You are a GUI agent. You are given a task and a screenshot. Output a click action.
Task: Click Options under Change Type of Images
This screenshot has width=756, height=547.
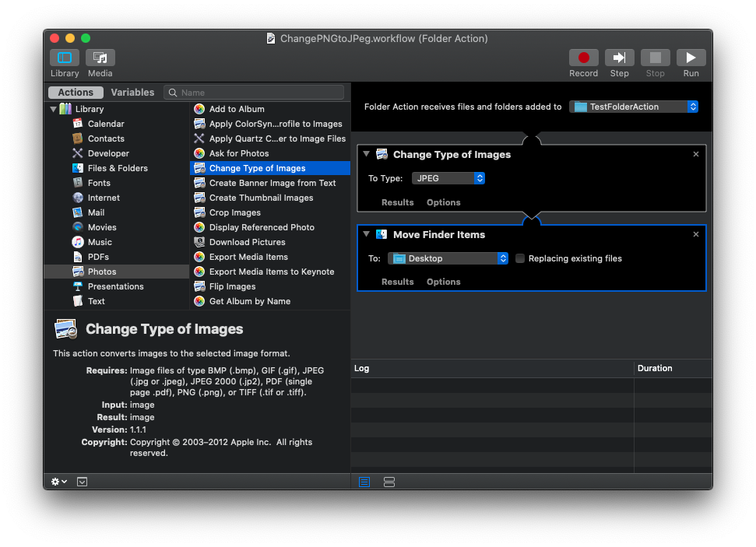tap(443, 202)
